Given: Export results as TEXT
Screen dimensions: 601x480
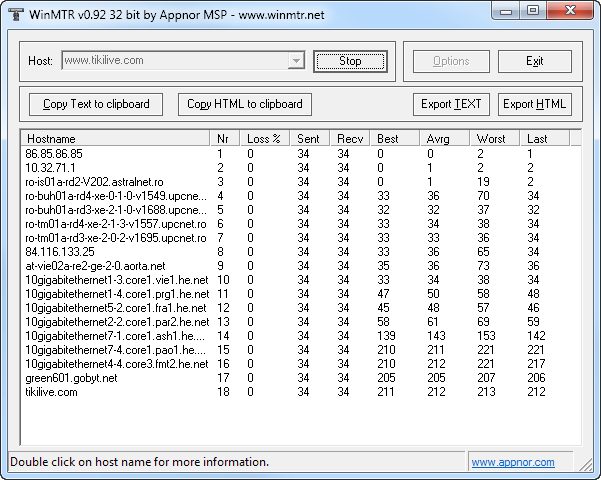Looking at the screenshot, I should pos(451,104).
